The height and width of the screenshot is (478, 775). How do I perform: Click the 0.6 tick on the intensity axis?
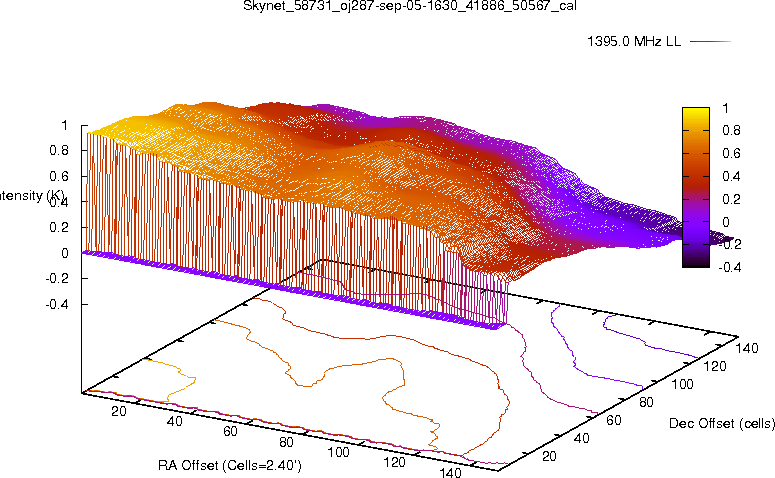pyautogui.click(x=59, y=176)
